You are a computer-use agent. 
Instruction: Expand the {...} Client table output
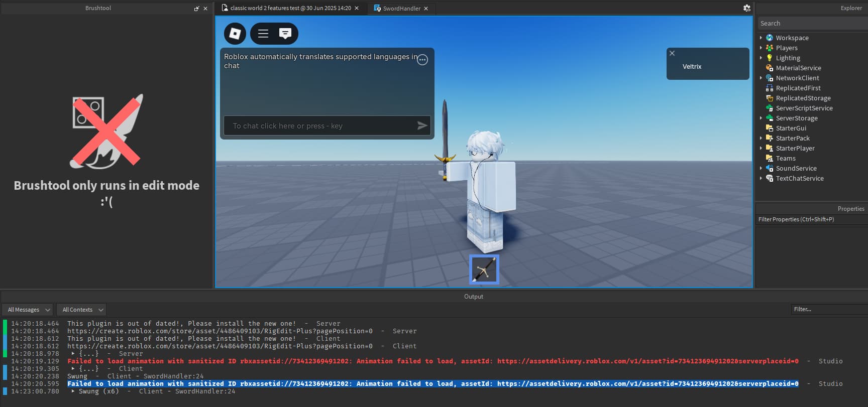coord(73,368)
